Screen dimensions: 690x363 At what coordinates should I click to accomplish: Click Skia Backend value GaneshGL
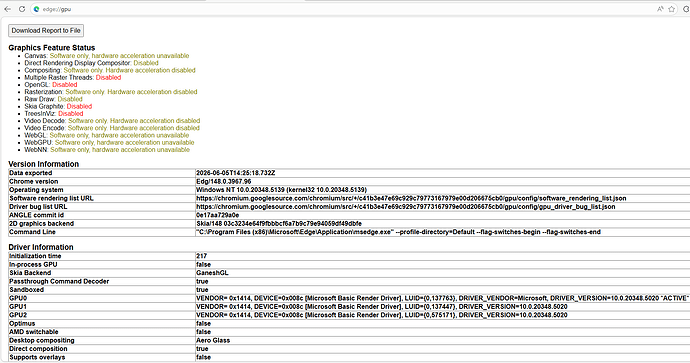[x=212, y=273]
